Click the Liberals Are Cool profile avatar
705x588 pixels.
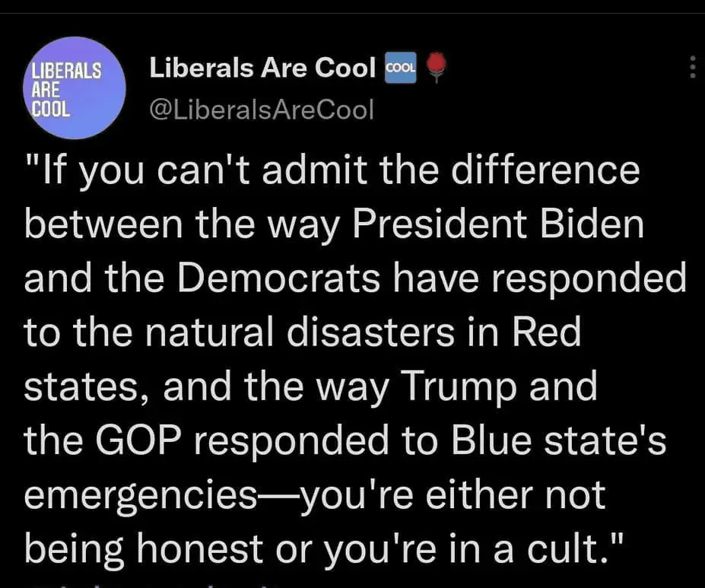point(75,87)
